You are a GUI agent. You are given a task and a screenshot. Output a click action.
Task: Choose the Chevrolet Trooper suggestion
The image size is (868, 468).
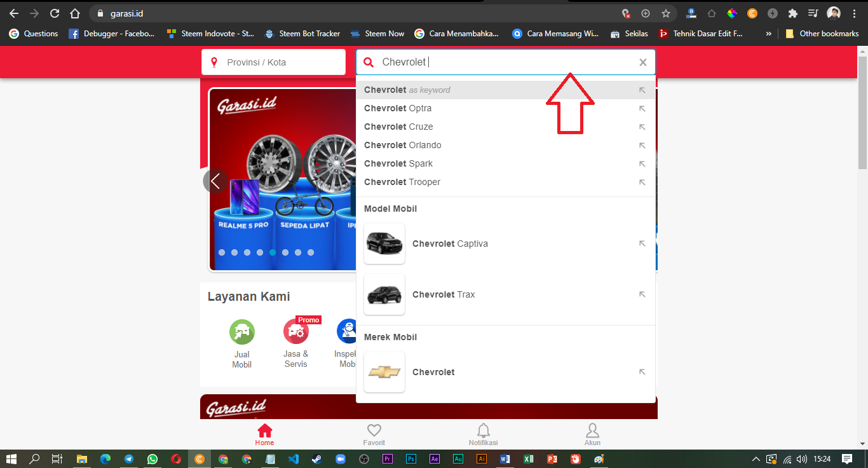[x=505, y=182]
